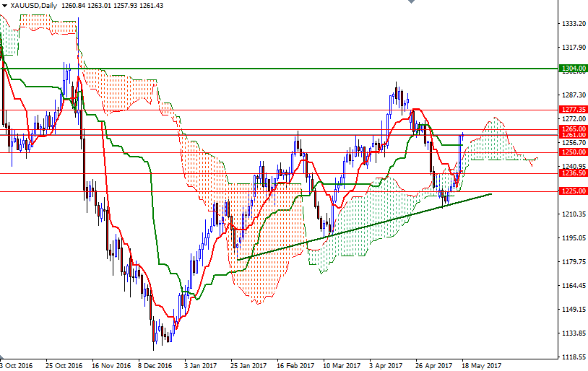Click the 16 Nov 2016 date label
Viewport: 588px width, 371px height.
pyautogui.click(x=111, y=365)
